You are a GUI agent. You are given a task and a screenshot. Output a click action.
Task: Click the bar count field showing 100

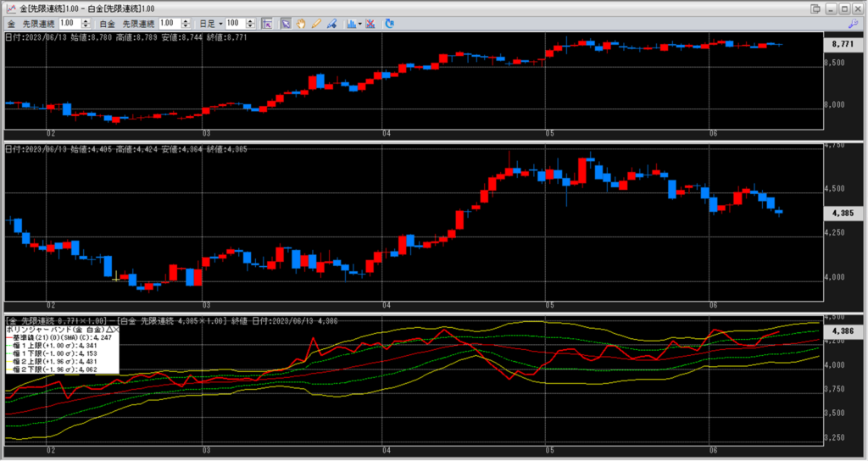pos(236,24)
